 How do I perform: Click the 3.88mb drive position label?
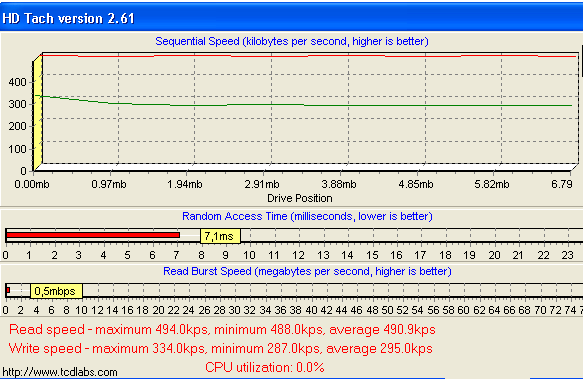point(339,184)
